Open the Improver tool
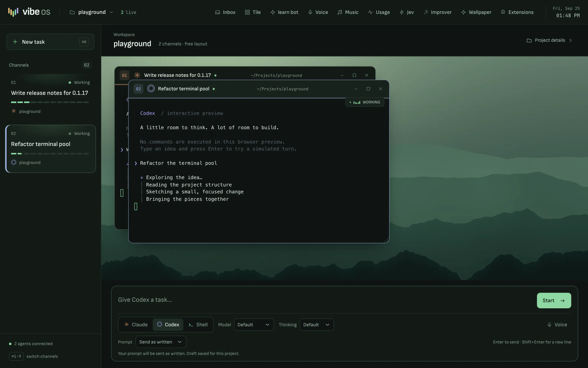588x368 pixels. coord(438,12)
